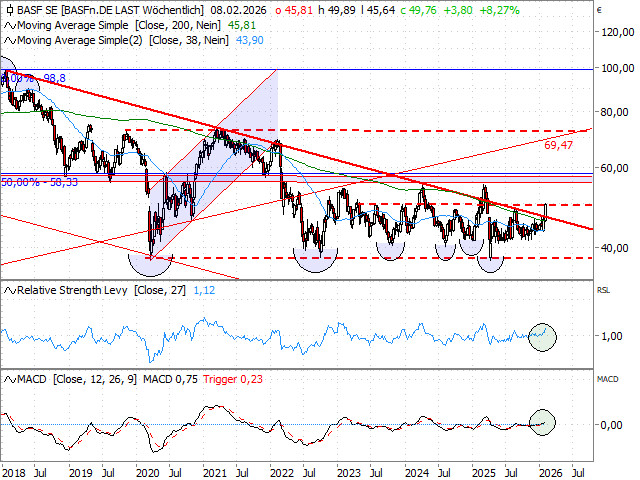This screenshot has width=640, height=480.
Task: Click the 2025 time axis label
Action: tap(484, 473)
